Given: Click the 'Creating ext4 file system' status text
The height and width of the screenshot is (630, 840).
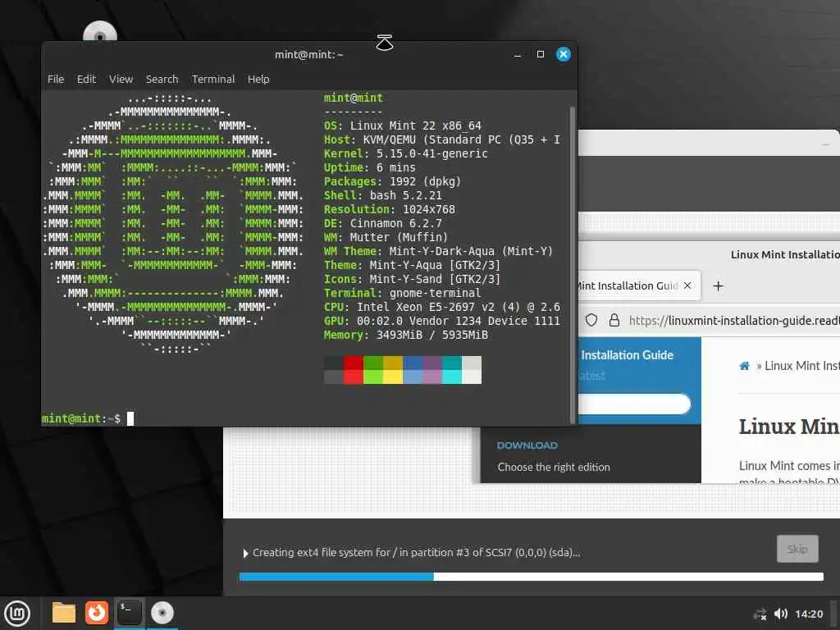Looking at the screenshot, I should pos(416,553).
